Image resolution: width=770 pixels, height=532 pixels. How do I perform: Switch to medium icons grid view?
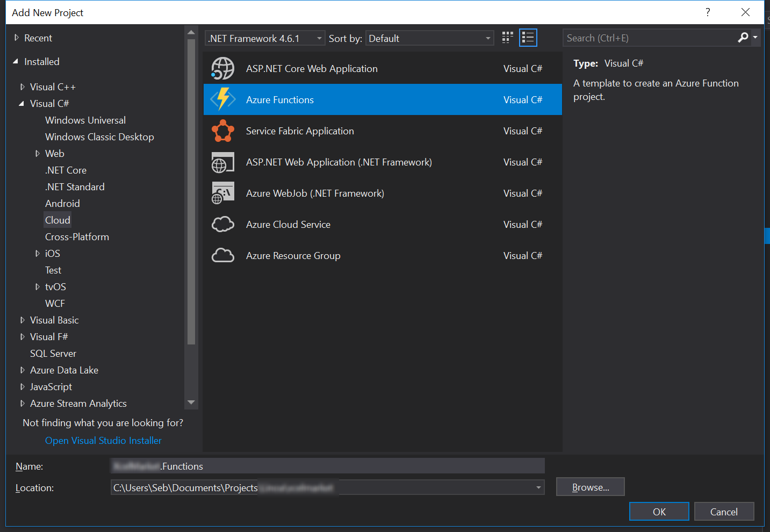coord(507,38)
